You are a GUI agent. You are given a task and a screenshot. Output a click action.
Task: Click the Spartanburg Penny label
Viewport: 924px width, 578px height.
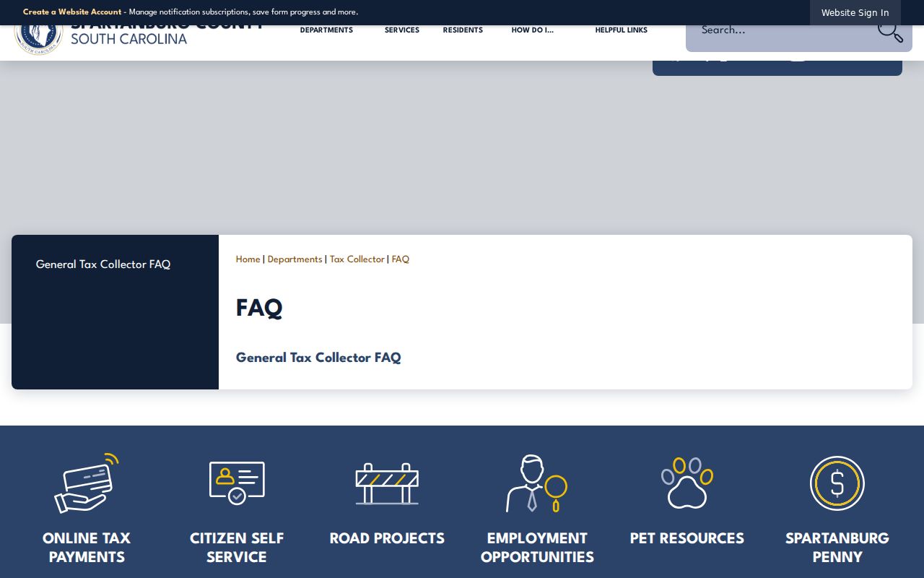click(837, 548)
